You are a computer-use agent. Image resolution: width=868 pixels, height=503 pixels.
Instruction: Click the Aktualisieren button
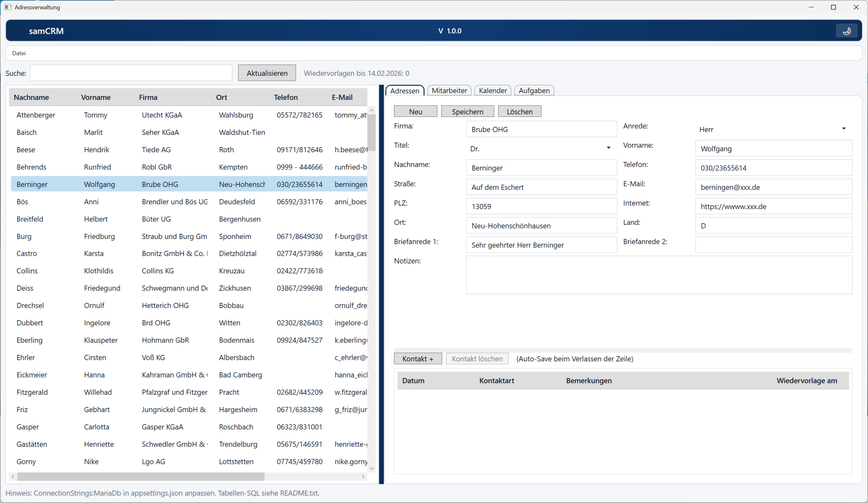click(267, 73)
